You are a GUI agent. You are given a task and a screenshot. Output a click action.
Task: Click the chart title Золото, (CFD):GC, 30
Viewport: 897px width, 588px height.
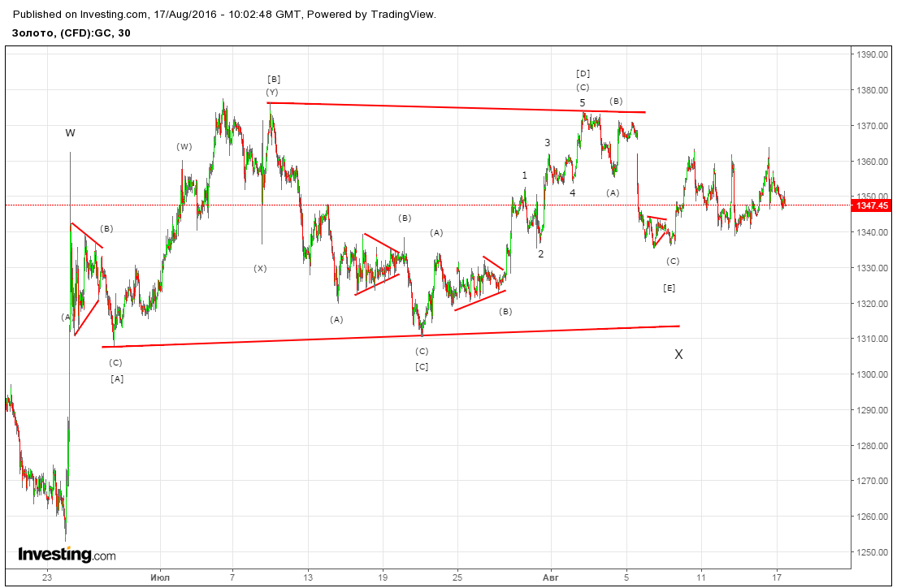[x=71, y=33]
